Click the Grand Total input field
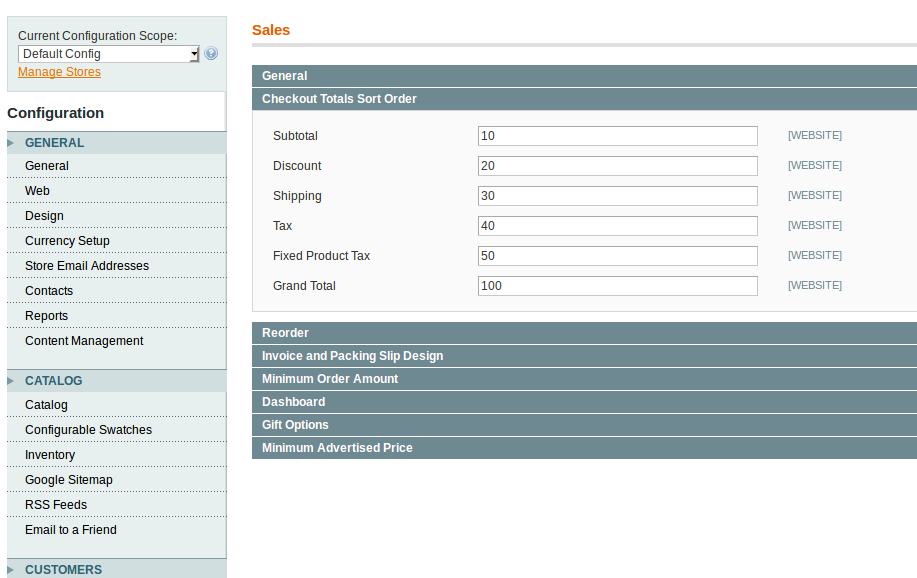 tap(617, 285)
